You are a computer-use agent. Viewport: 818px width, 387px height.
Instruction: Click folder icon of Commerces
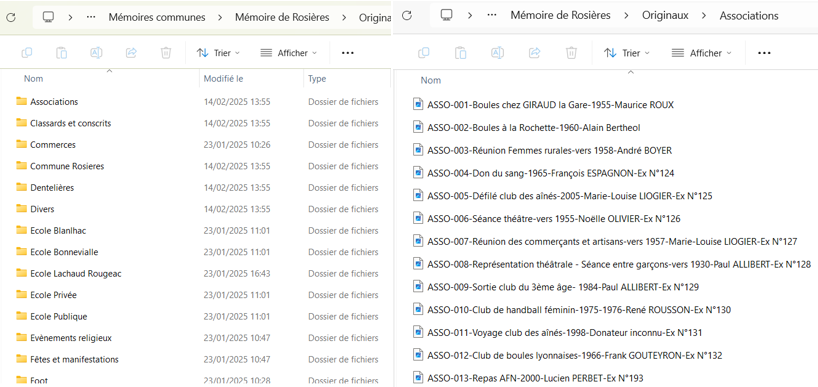pos(21,144)
